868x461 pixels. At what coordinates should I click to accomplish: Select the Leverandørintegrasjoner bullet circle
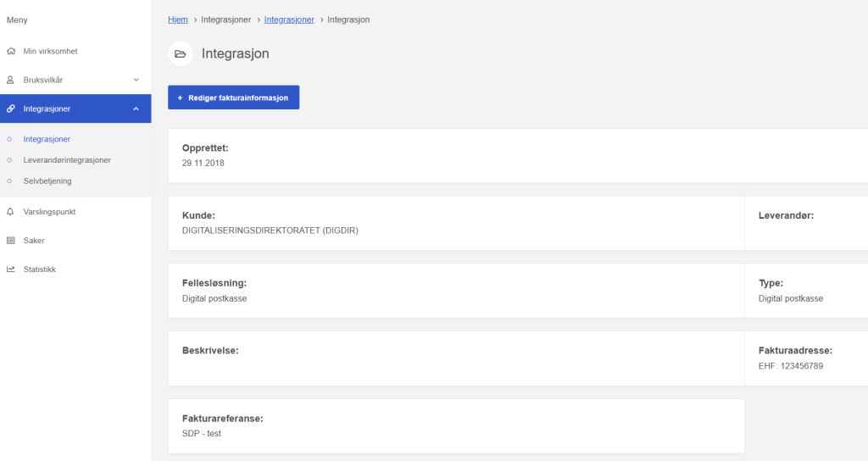(9, 160)
